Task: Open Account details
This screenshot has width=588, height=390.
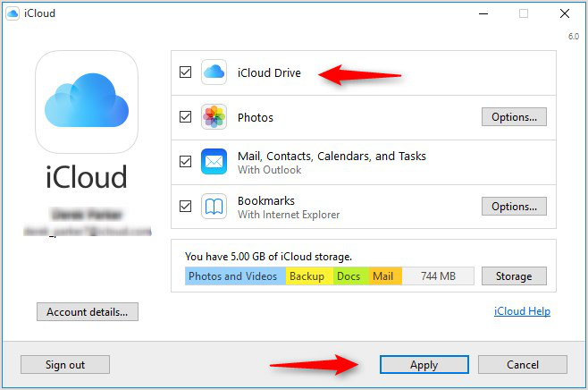Action: click(x=88, y=312)
